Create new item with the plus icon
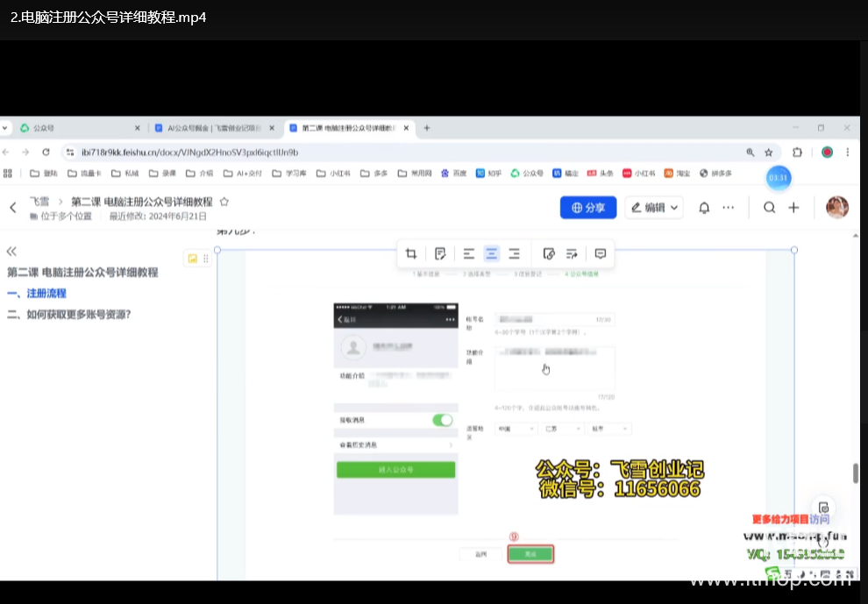 (x=793, y=208)
